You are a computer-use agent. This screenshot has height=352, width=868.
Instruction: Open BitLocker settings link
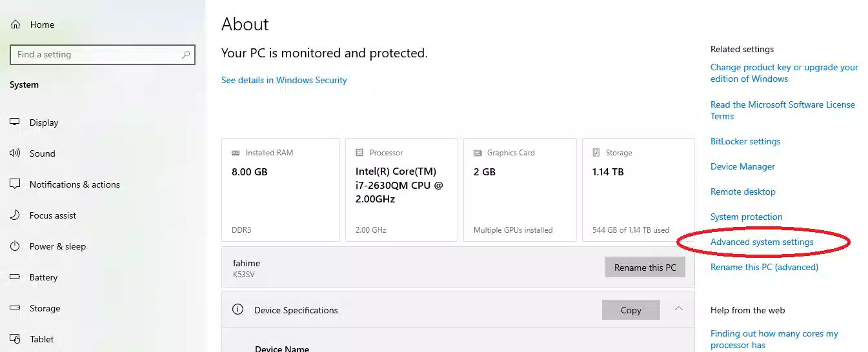(x=745, y=141)
